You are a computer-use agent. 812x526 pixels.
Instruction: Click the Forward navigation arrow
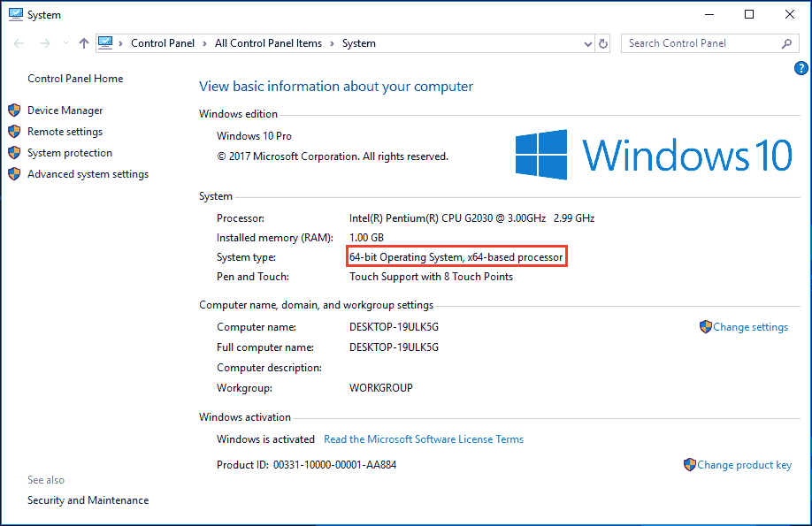tap(45, 43)
